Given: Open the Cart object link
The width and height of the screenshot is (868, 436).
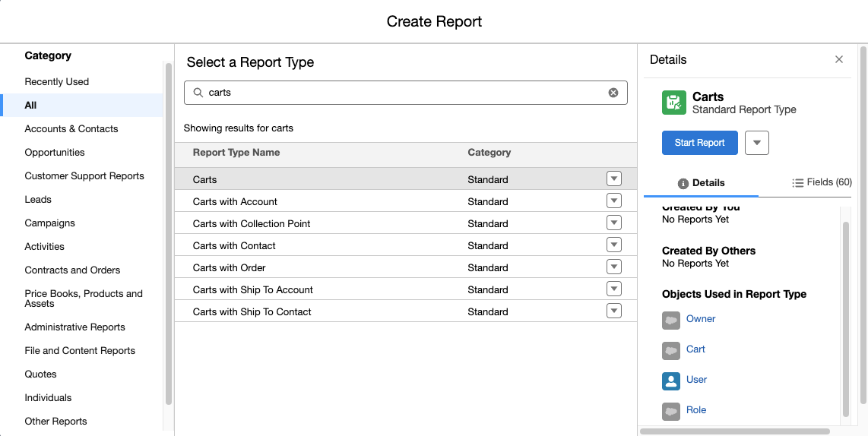Looking at the screenshot, I should pyautogui.click(x=695, y=349).
